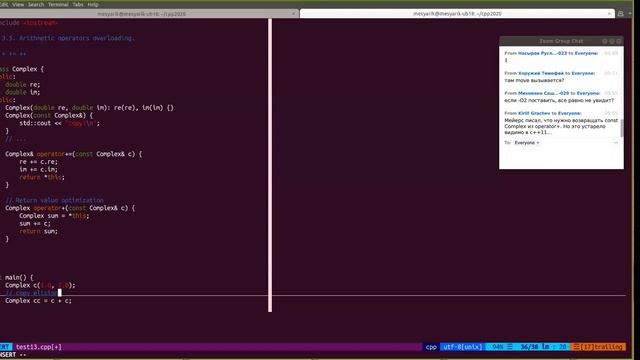Click the message 'там move вызывается?'
Image resolution: width=640 pixels, height=360 pixels.
click(534, 80)
